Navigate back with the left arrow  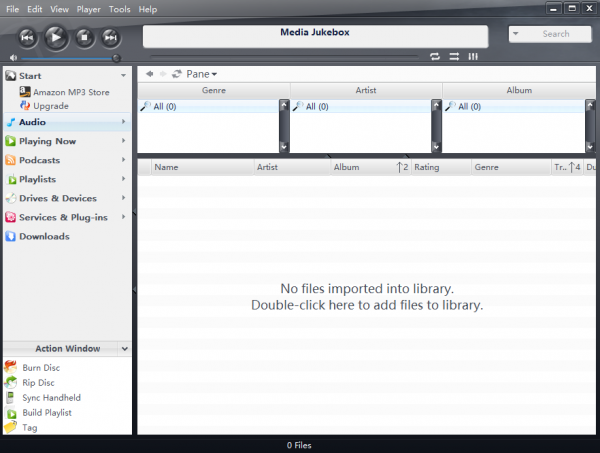[x=150, y=74]
